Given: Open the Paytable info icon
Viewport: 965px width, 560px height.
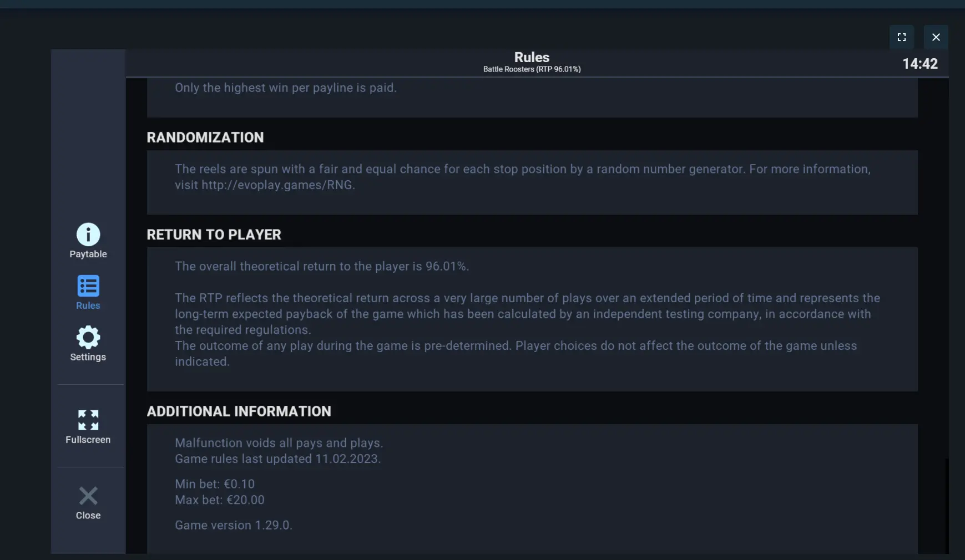Looking at the screenshot, I should pyautogui.click(x=88, y=235).
